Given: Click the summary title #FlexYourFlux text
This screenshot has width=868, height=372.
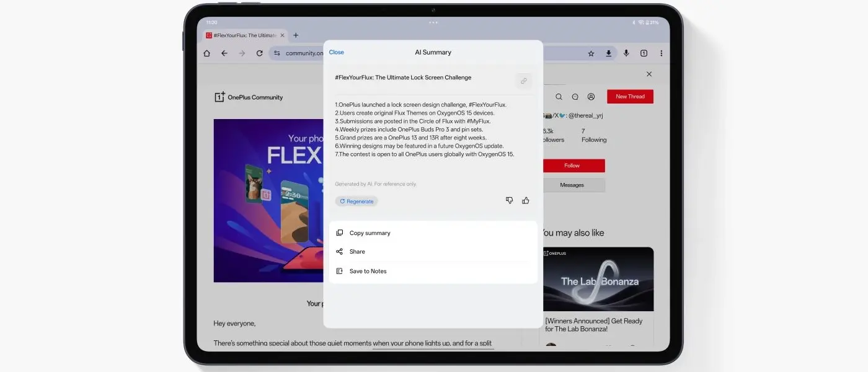Looking at the screenshot, I should (x=403, y=77).
